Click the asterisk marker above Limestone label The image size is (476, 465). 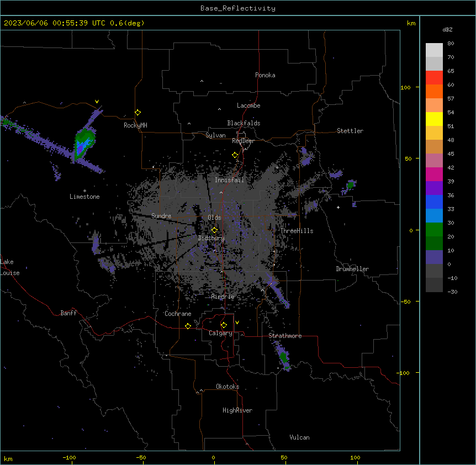[x=84, y=191]
